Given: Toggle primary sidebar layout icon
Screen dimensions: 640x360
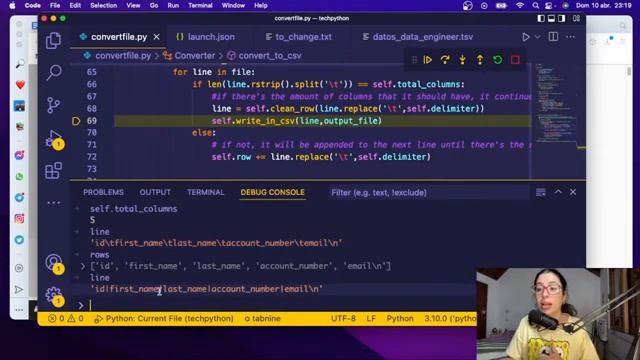Looking at the screenshot, I should click(x=541, y=18).
